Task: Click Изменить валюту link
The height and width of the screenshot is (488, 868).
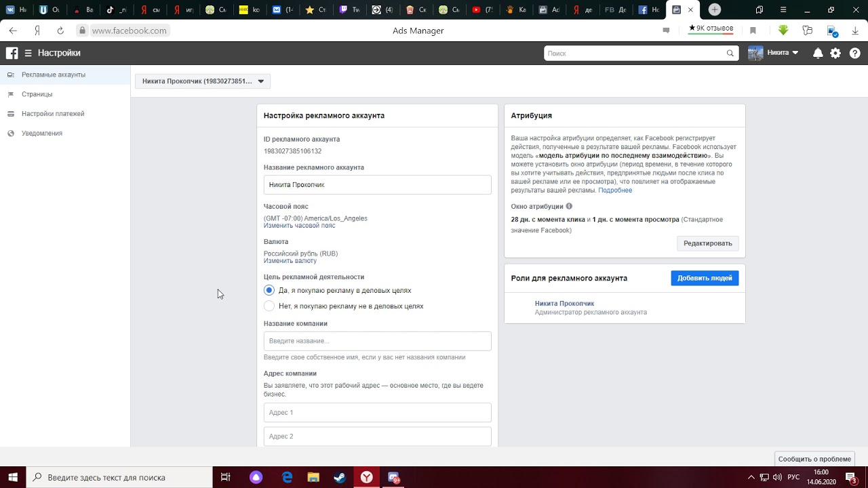Action: [x=290, y=260]
